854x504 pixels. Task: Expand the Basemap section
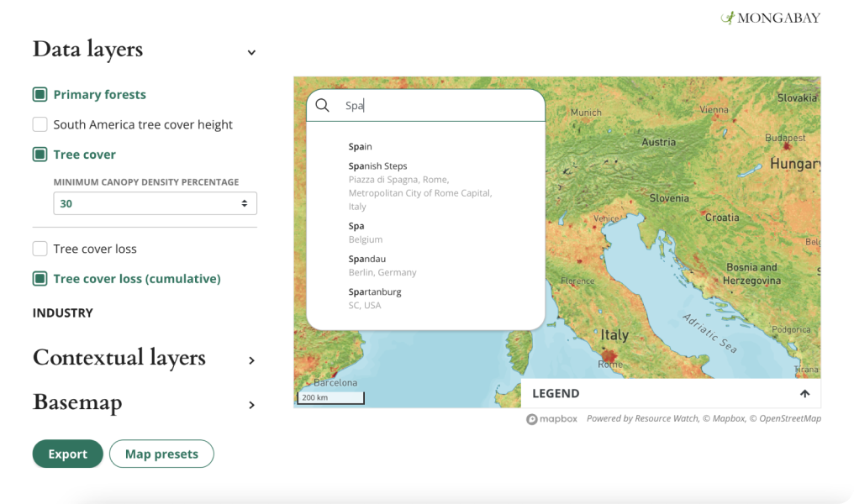pyautogui.click(x=250, y=404)
